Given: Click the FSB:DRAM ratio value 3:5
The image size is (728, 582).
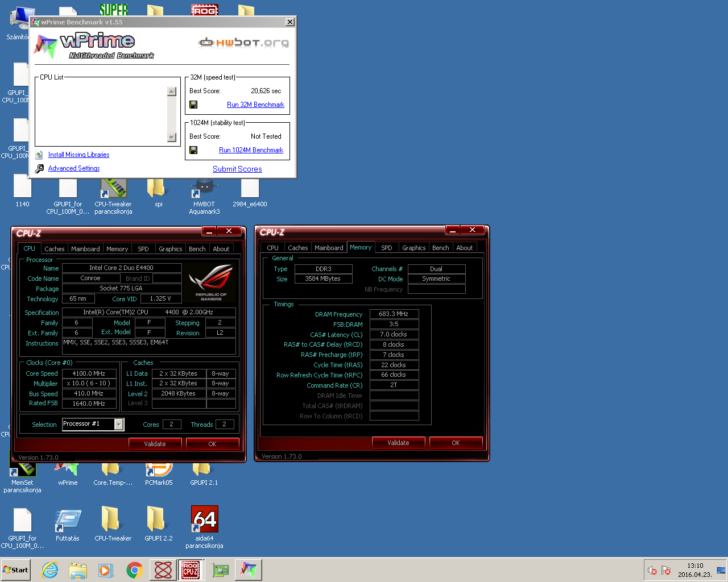Looking at the screenshot, I should (x=394, y=324).
